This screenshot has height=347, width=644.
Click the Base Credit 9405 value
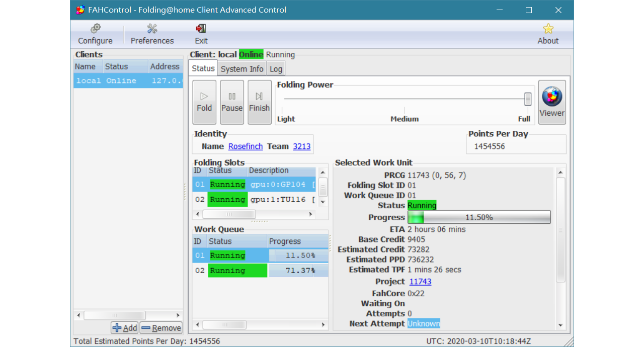pos(416,239)
